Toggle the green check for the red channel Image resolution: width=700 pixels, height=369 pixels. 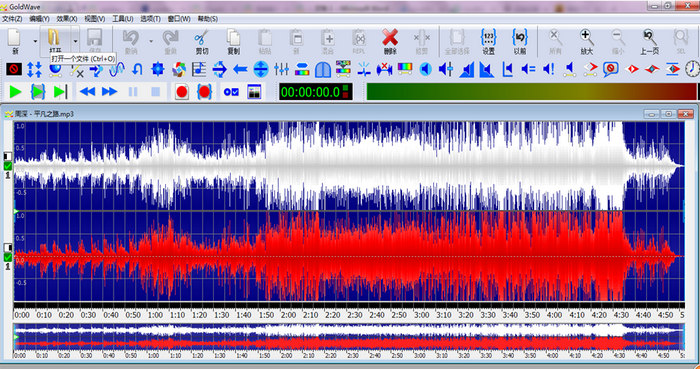8,257
